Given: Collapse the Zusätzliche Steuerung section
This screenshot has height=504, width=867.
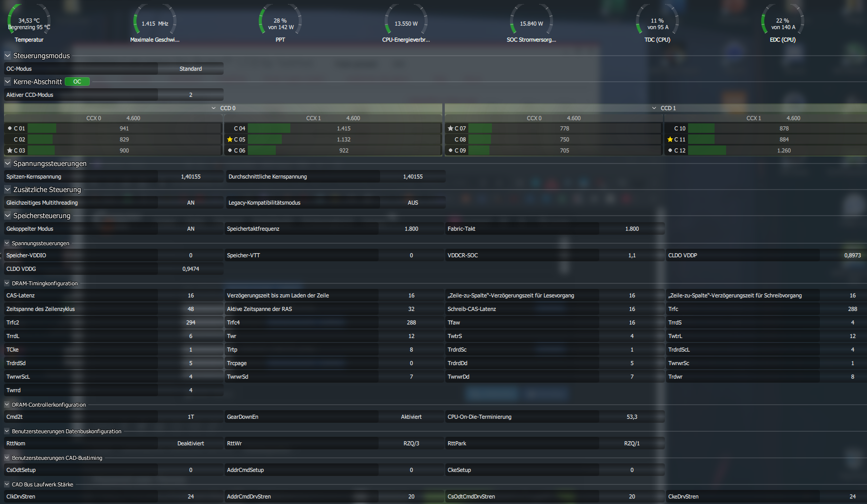Looking at the screenshot, I should 8,190.
